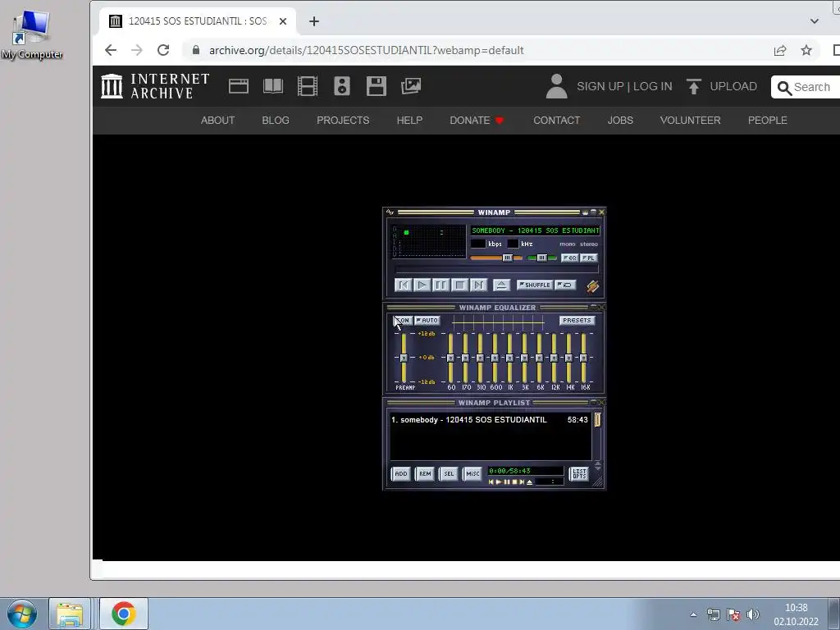Reload the archive.org page

point(163,50)
